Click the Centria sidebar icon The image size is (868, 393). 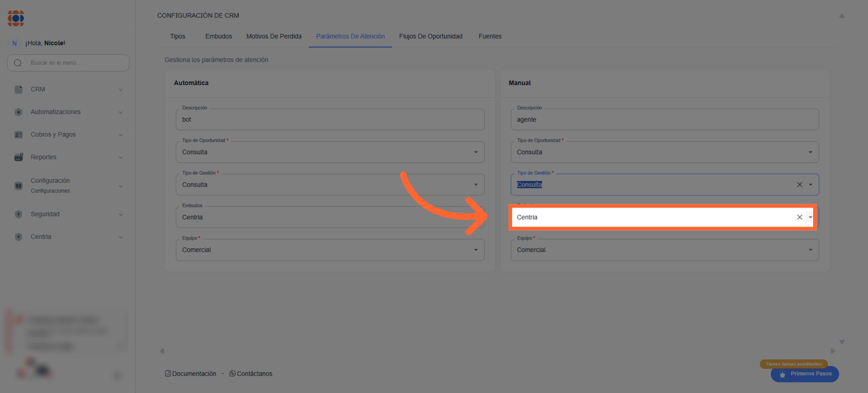(18, 237)
